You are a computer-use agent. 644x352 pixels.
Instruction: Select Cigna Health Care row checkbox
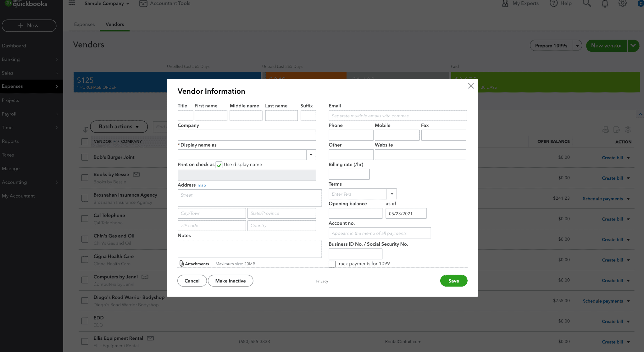(x=85, y=260)
